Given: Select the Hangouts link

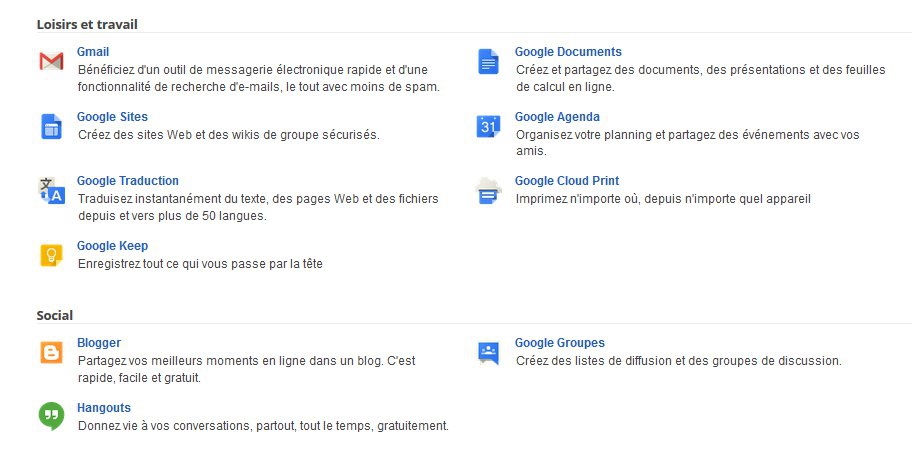Looking at the screenshot, I should (x=104, y=408).
